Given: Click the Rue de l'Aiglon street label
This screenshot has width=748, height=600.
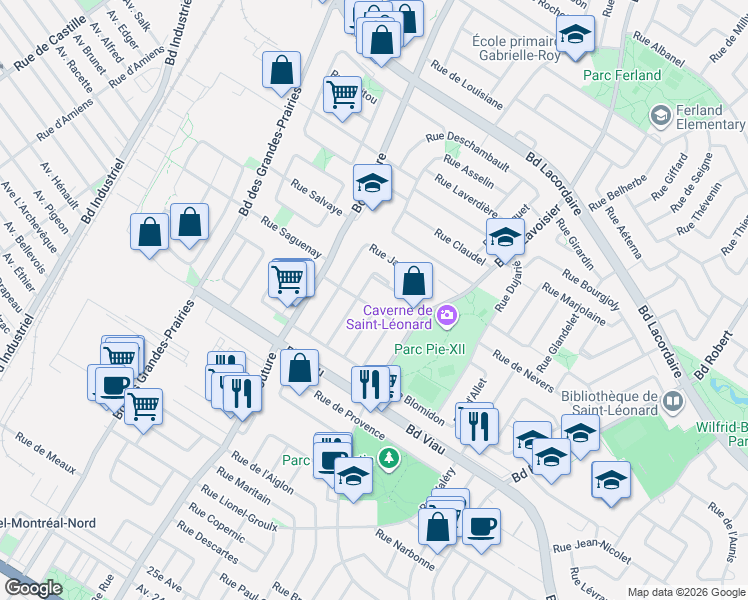Looking at the screenshot, I should (263, 472).
